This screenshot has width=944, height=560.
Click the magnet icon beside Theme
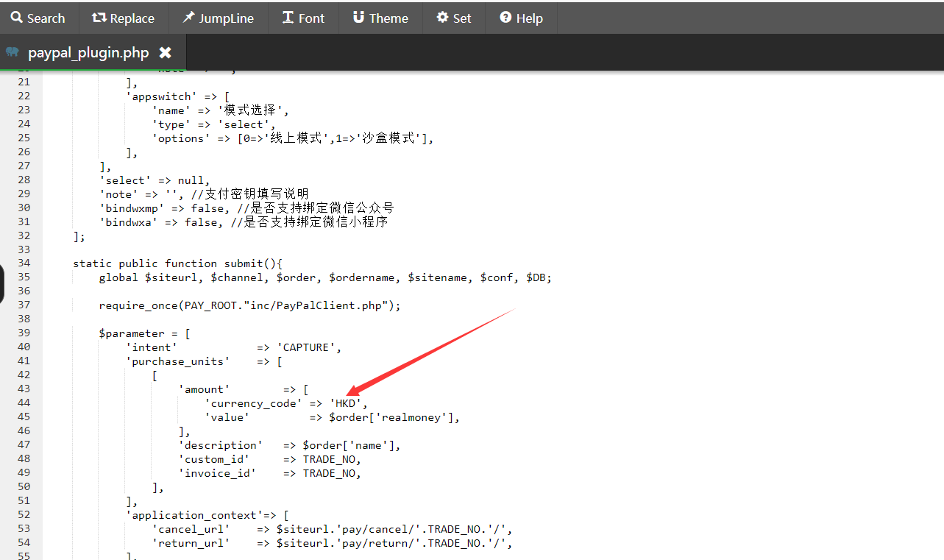click(358, 18)
